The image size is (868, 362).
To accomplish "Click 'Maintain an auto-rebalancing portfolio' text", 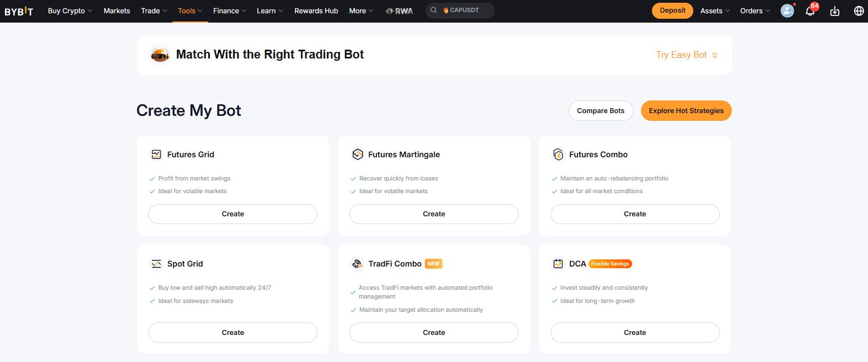I will (x=614, y=178).
